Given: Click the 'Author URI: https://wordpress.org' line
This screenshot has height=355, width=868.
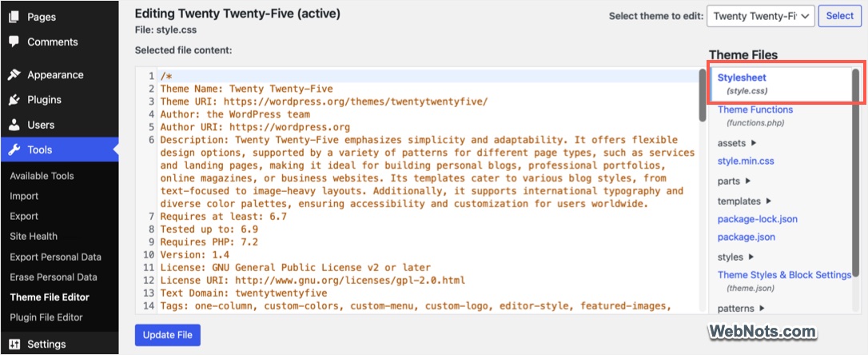Looking at the screenshot, I should pos(255,127).
